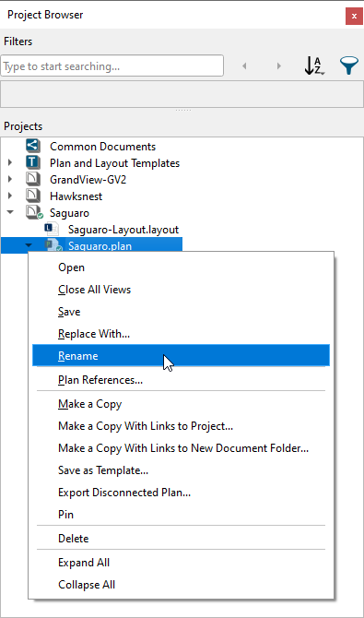Select the Hawksnest label
This screenshot has height=618, width=364.
[76, 196]
